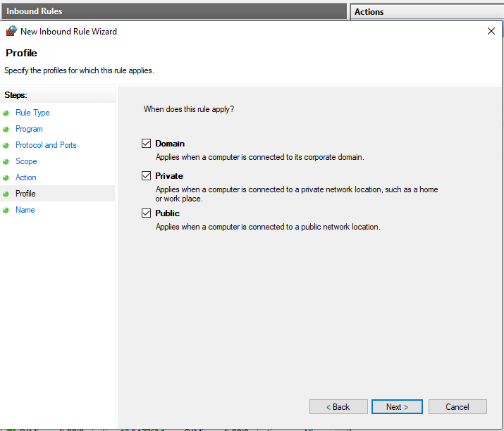Image resolution: width=504 pixels, height=431 pixels.
Task: Skip to the Name step
Action: 25,210
